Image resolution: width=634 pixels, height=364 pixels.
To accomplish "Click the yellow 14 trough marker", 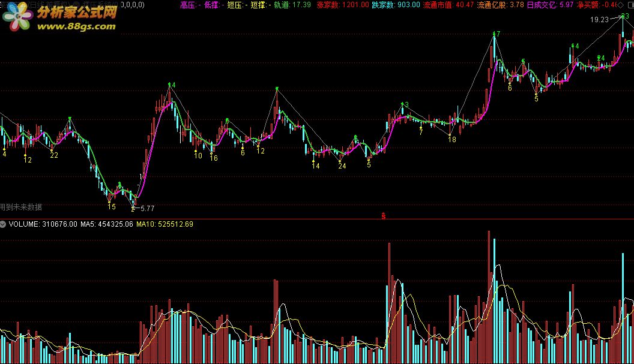I will pyautogui.click(x=316, y=166).
